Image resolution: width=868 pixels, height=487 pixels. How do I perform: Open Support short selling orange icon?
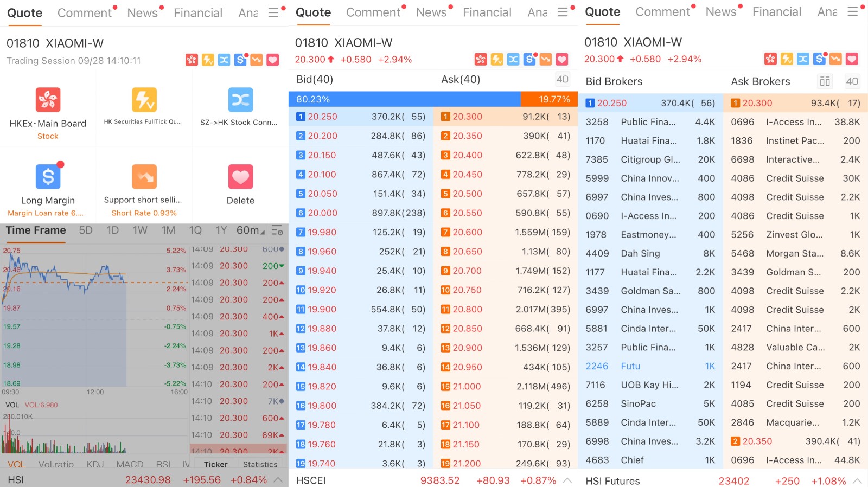144,177
